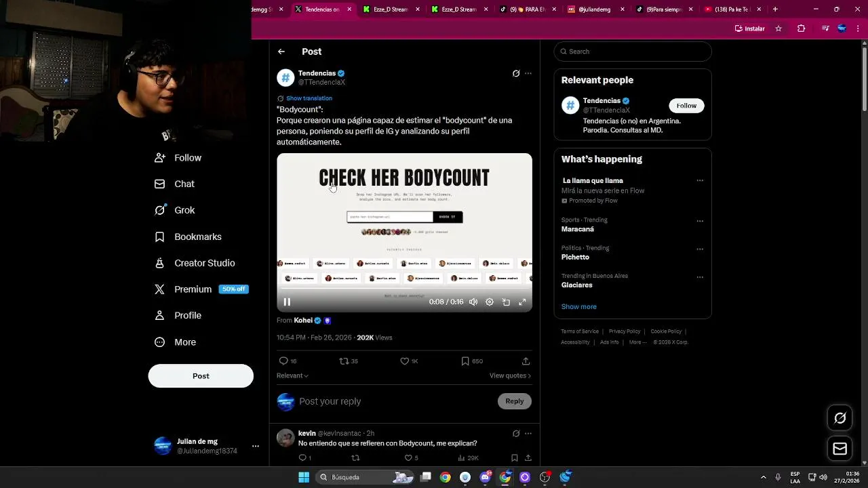The height and width of the screenshot is (488, 868).
Task: Open more options on the Tendencias post
Action: 528,73
